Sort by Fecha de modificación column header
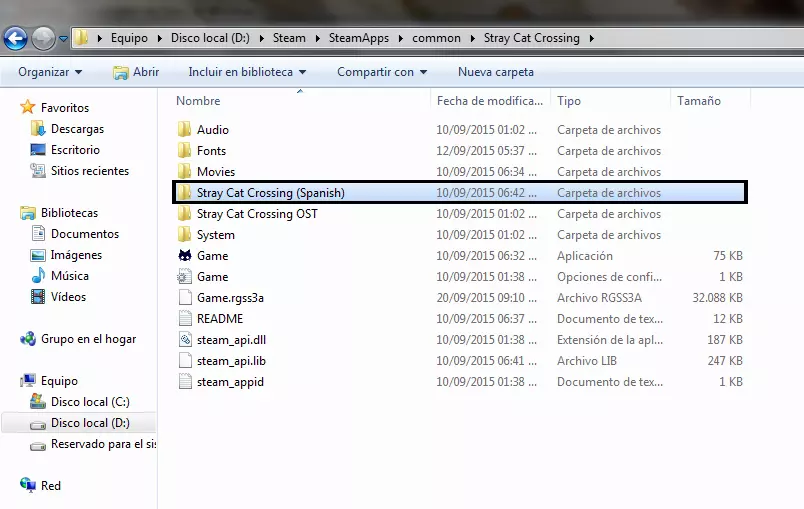The width and height of the screenshot is (804, 509). 490,101
